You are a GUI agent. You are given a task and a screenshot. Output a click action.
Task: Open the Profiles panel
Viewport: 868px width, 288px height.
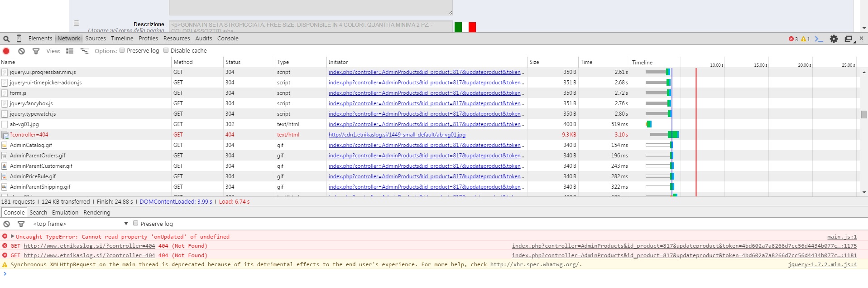pyautogui.click(x=148, y=39)
